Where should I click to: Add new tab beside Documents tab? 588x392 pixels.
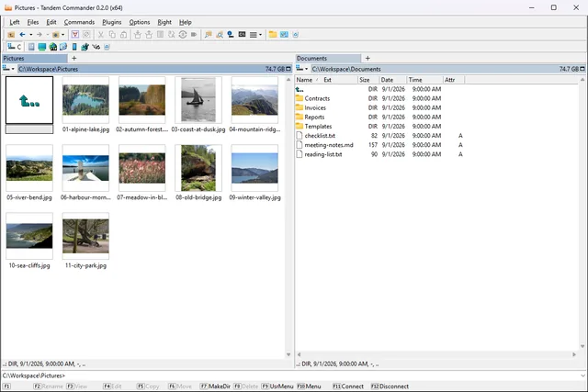click(367, 59)
